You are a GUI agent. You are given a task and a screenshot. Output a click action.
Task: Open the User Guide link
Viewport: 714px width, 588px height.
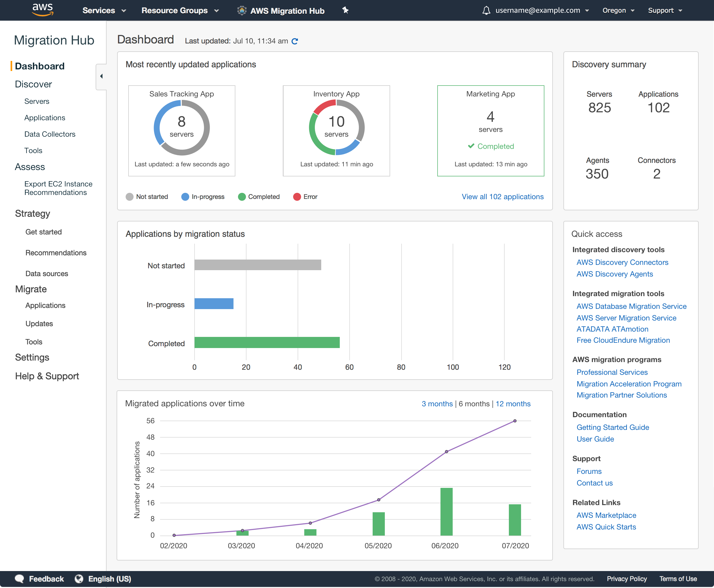coord(595,439)
